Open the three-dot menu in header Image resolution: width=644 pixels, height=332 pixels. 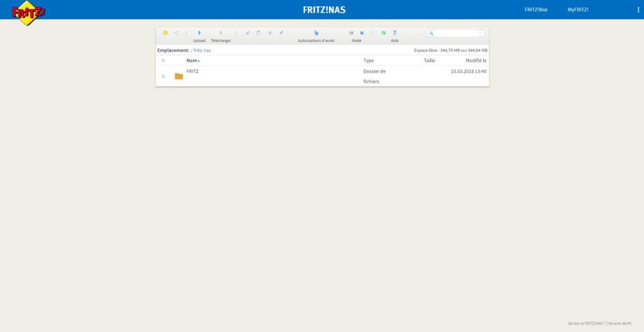click(638, 9)
